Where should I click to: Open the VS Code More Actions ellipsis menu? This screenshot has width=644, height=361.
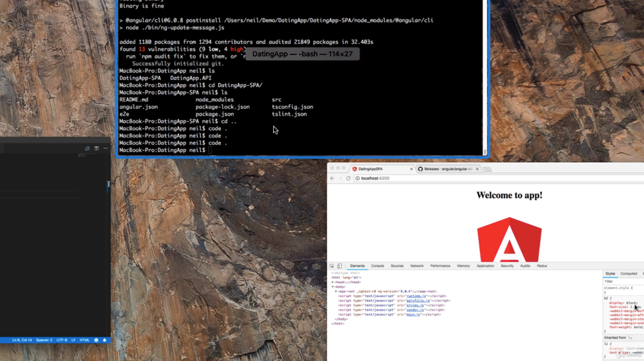click(x=106, y=148)
